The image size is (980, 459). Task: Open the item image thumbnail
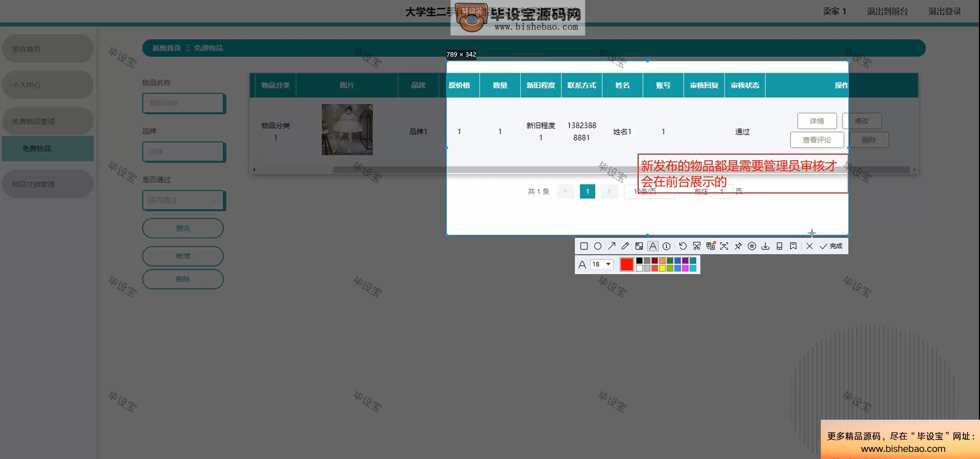[x=347, y=130]
